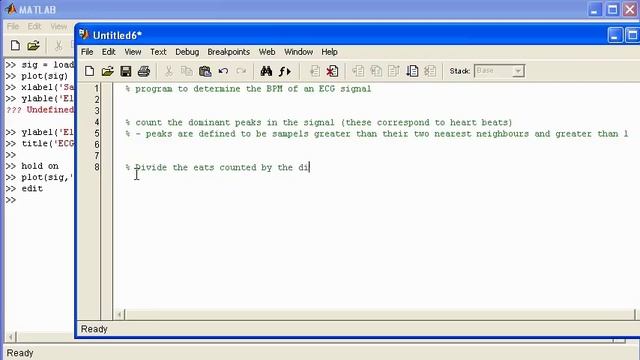Click the last empty '>>' prompt in command window
Screen dimensions: 640x360
(x=11, y=200)
